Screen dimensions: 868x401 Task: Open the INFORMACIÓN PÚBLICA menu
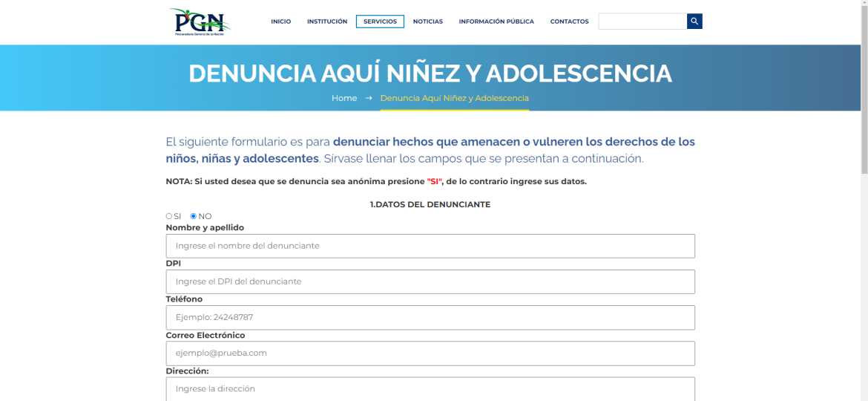coord(496,22)
